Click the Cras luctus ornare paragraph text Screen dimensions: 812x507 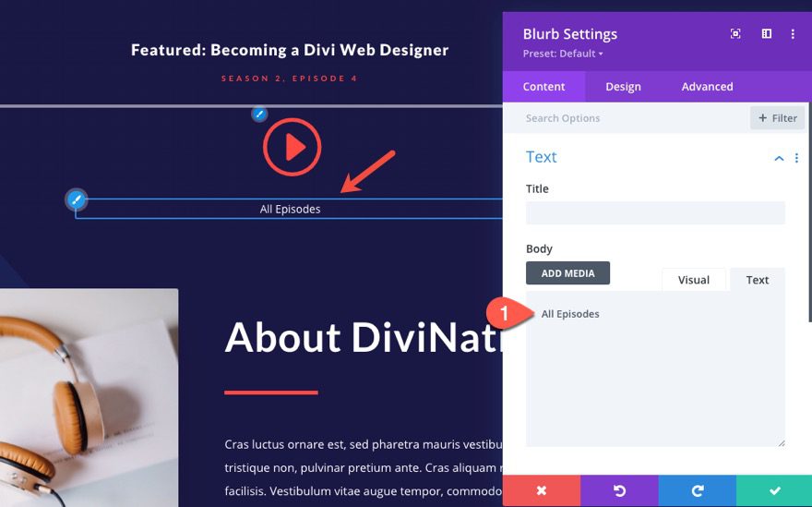tap(363, 467)
